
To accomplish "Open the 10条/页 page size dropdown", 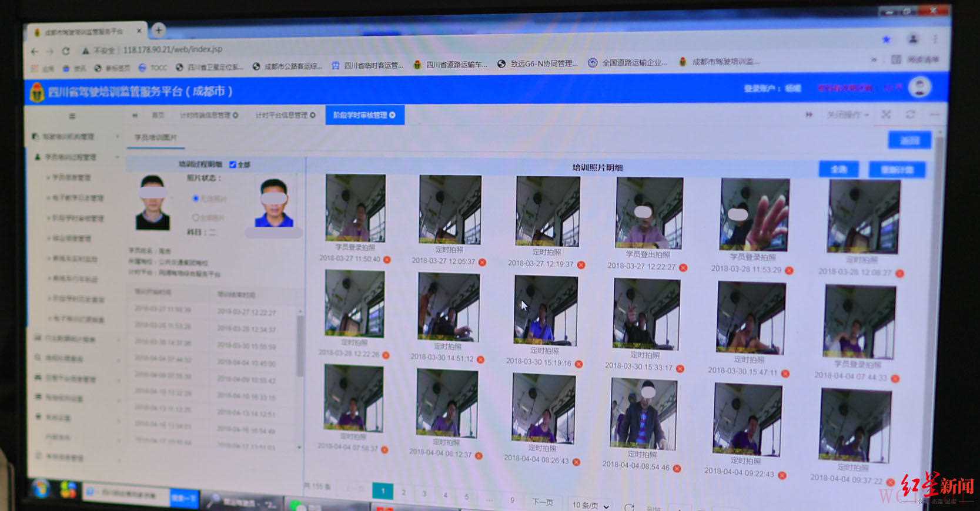I will coord(591,505).
